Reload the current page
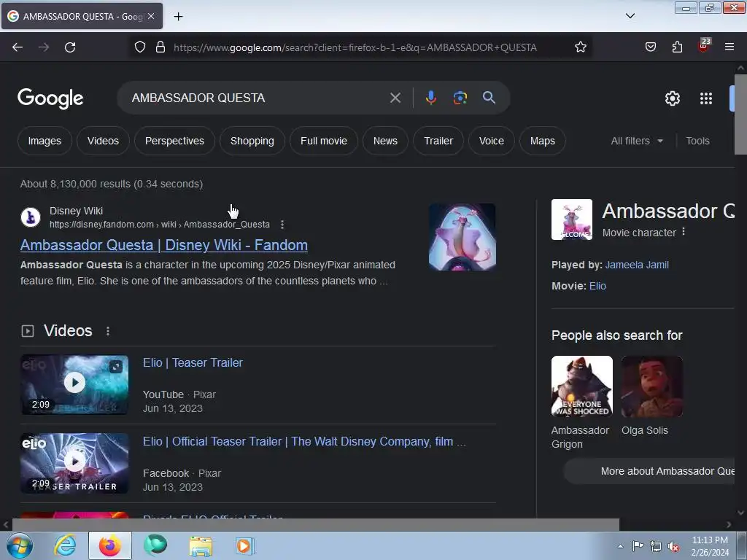The image size is (747, 560). click(x=70, y=47)
